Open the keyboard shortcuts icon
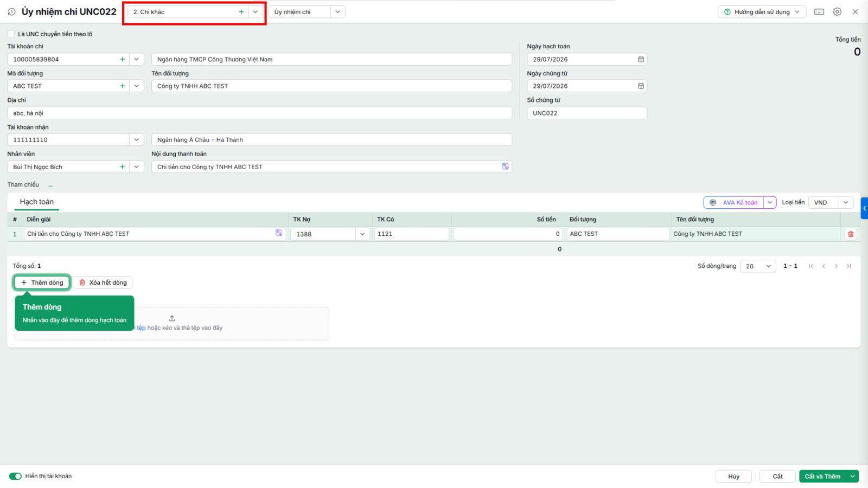This screenshot has height=488, width=868. pos(819,12)
